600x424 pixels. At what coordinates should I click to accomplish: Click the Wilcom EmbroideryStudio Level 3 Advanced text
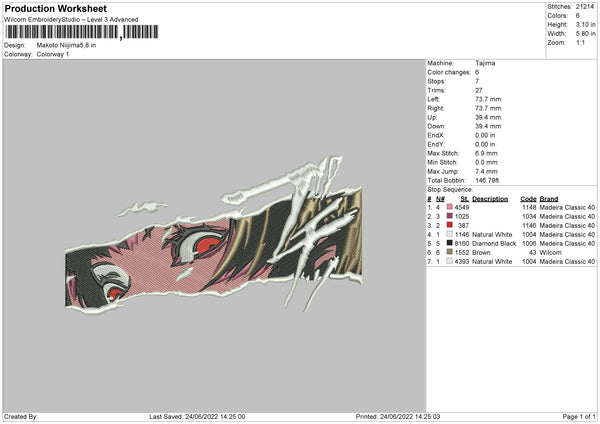tap(71, 20)
